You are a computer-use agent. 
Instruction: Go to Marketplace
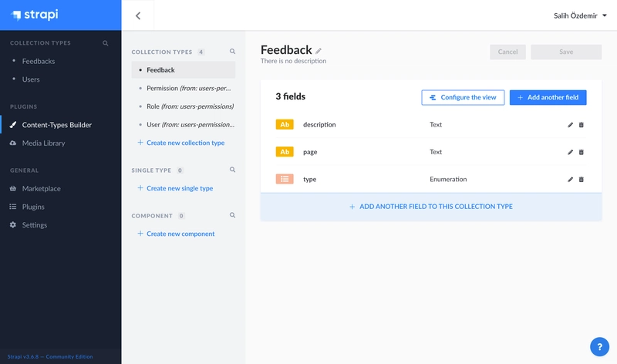(x=42, y=188)
